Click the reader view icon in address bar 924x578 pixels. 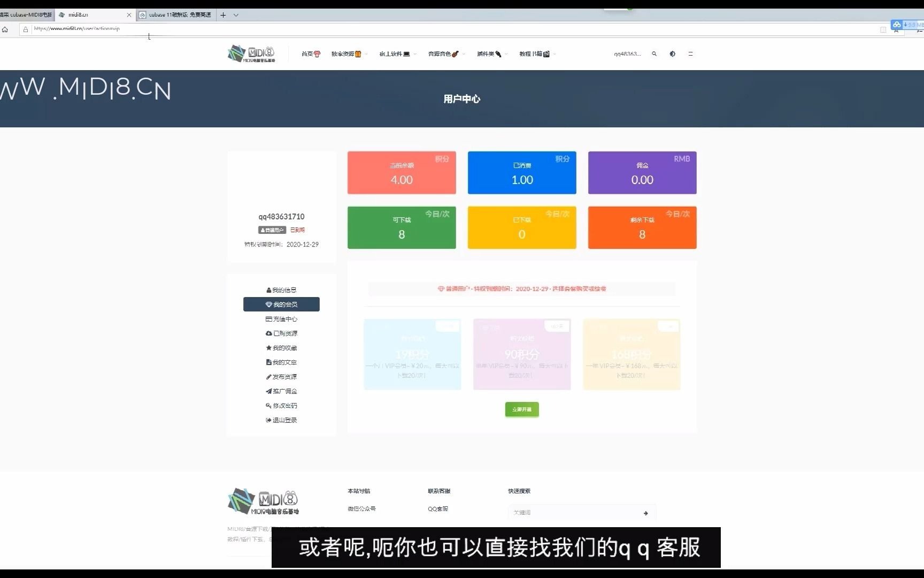pyautogui.click(x=883, y=29)
